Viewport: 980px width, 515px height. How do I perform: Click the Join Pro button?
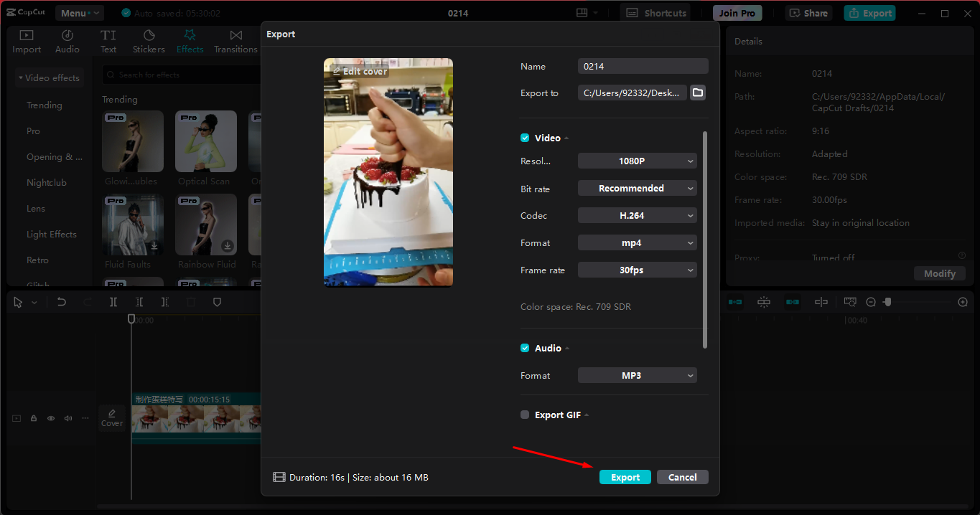point(737,13)
